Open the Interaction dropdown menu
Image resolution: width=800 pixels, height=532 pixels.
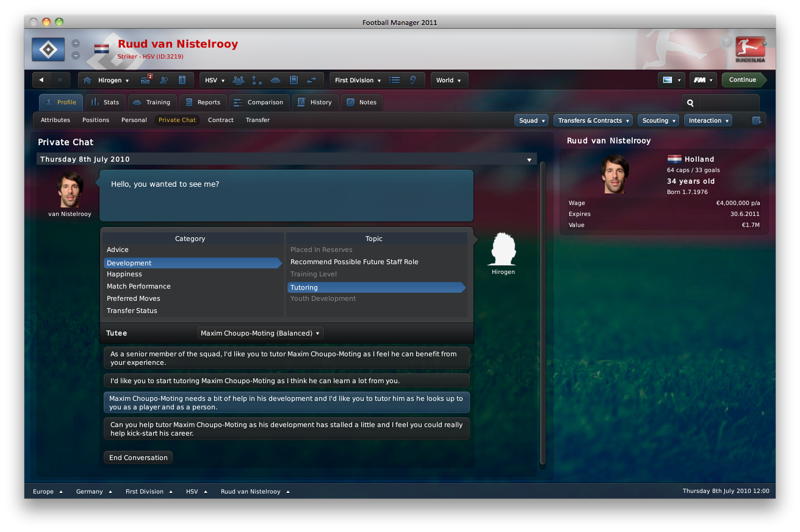708,120
